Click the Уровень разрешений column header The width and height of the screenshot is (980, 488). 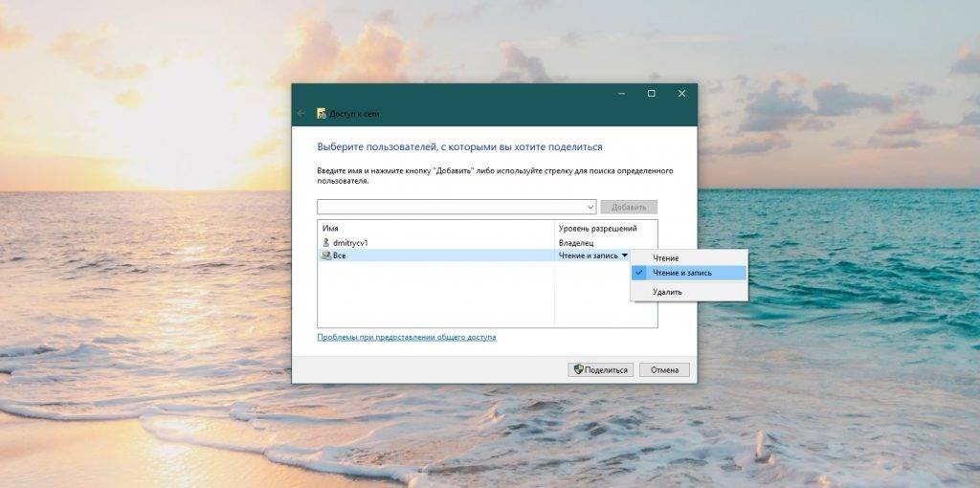coord(605,229)
